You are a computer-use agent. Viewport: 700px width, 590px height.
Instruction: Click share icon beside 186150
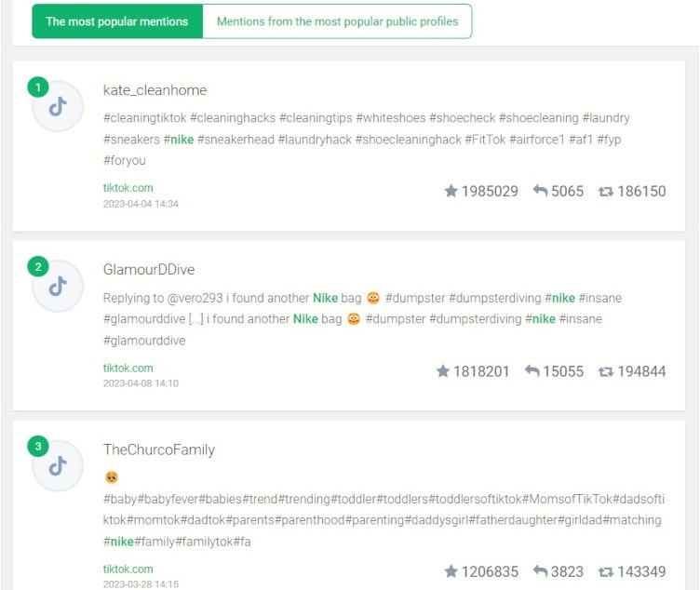point(606,192)
